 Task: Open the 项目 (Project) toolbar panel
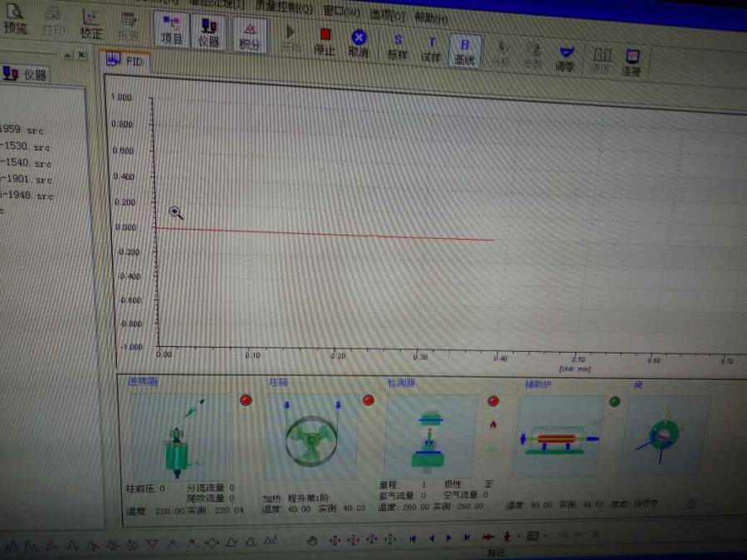click(x=172, y=30)
